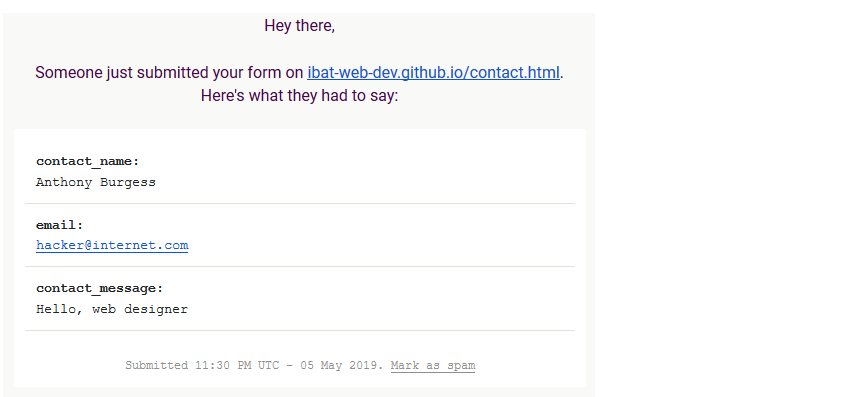Image resolution: width=860 pixels, height=397 pixels.
Task: Select the contact_message field label
Action: coord(100,288)
